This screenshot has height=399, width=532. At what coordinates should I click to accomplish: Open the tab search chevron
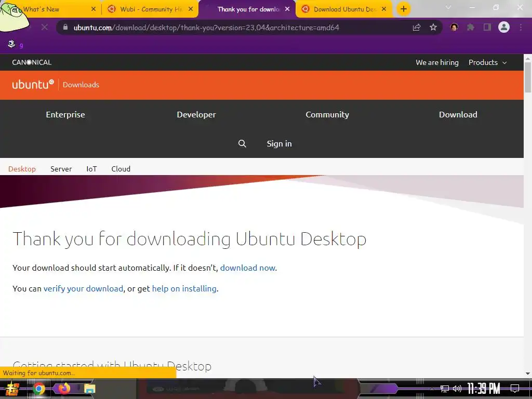pos(448,7)
